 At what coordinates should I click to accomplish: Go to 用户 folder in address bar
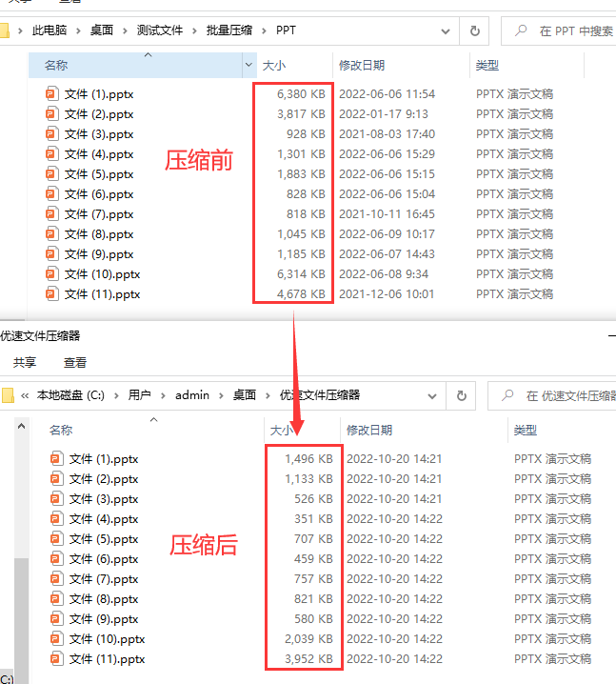(140, 395)
